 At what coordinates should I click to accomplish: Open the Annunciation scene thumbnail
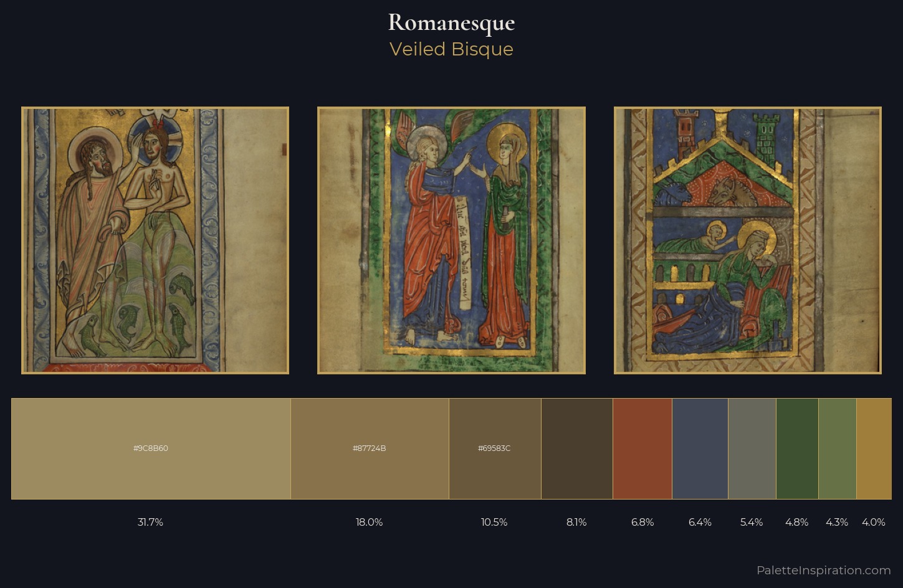(451, 240)
